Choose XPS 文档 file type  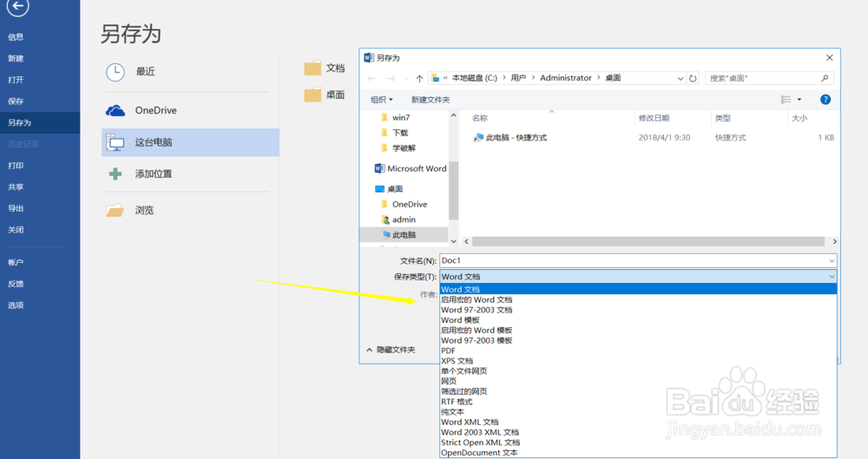pos(638,361)
